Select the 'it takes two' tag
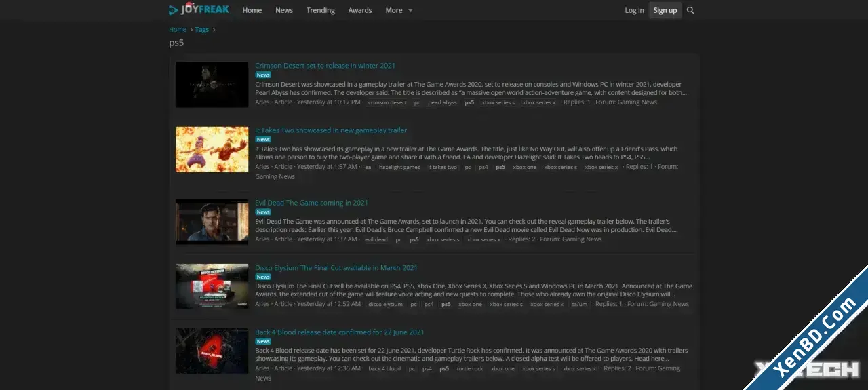 pyautogui.click(x=442, y=168)
